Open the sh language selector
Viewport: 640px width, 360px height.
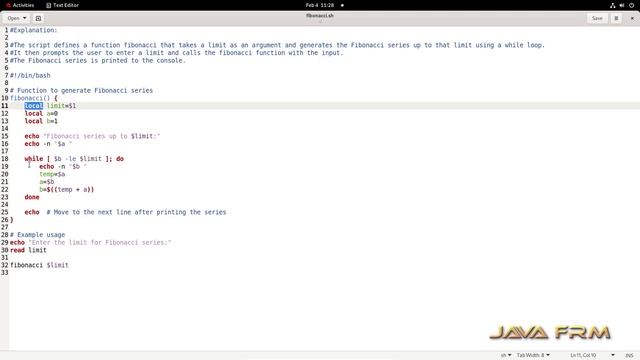click(x=506, y=355)
